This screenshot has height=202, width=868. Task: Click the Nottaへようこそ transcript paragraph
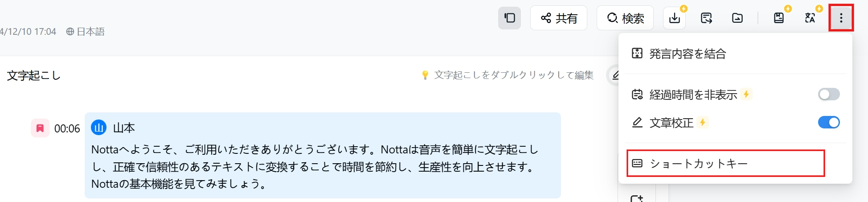point(315,166)
